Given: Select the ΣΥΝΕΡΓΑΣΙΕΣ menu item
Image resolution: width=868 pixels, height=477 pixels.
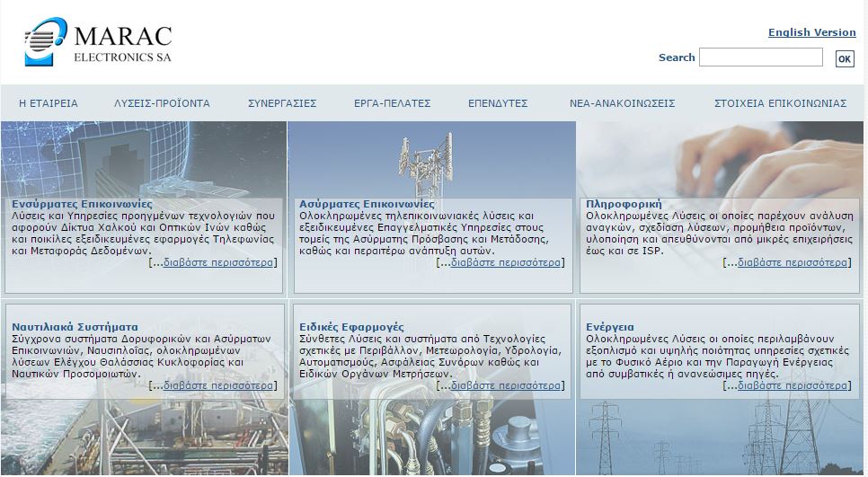Looking at the screenshot, I should (282, 103).
